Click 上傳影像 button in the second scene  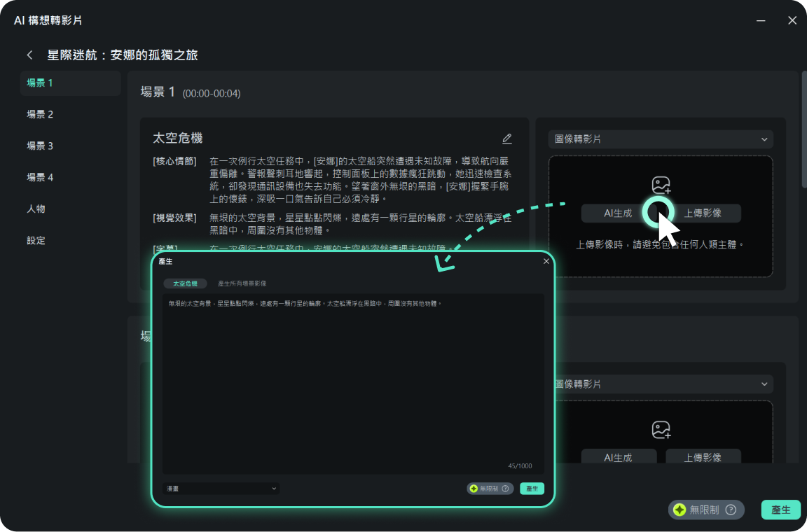(x=703, y=456)
